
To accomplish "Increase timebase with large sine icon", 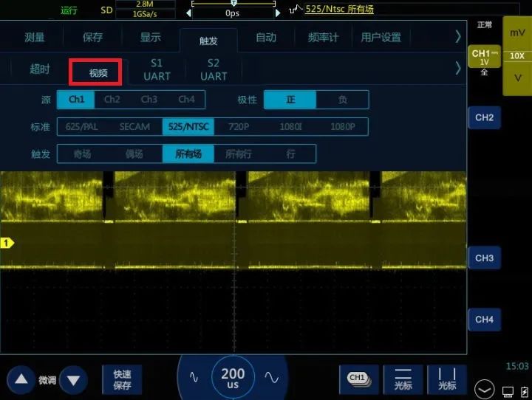I will [x=271, y=377].
